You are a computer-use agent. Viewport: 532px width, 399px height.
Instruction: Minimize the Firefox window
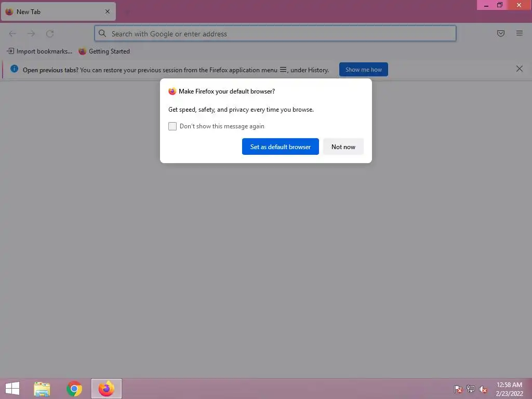point(486,5)
